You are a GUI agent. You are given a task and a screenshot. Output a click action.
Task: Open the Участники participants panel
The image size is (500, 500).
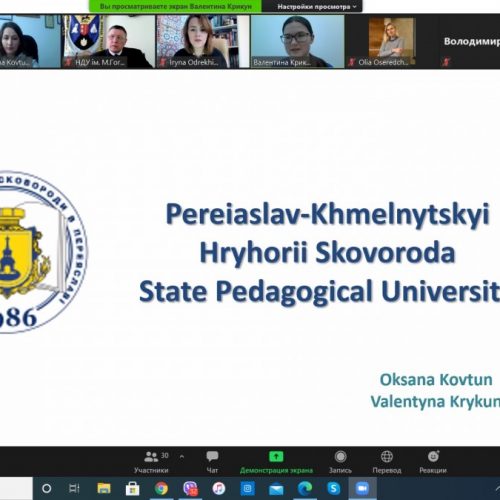click(151, 462)
